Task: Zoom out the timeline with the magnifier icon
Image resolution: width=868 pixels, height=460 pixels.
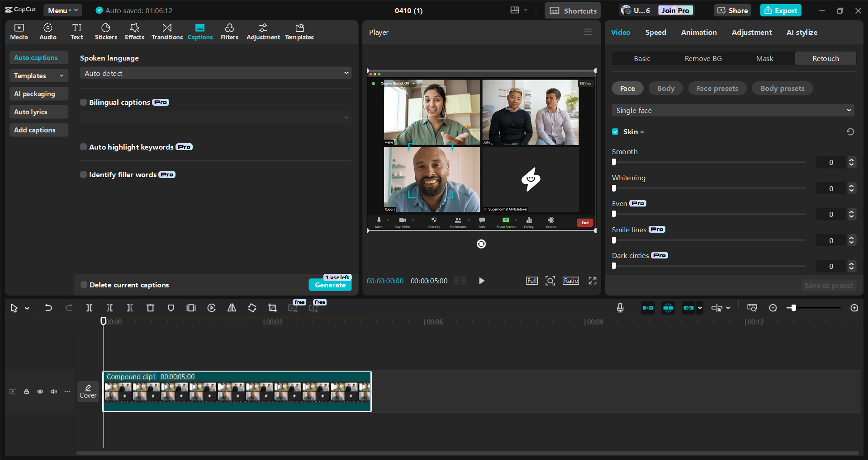Action: [773, 308]
